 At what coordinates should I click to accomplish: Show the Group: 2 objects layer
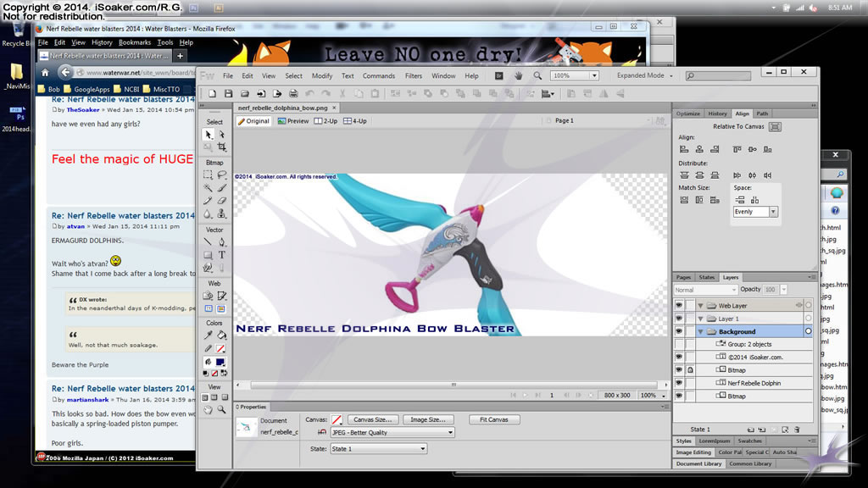679,344
